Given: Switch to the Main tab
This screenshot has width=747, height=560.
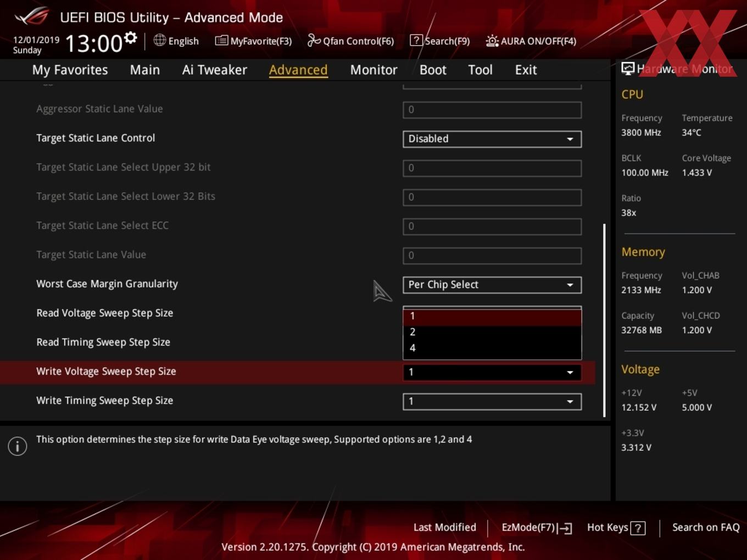Looking at the screenshot, I should pos(145,70).
